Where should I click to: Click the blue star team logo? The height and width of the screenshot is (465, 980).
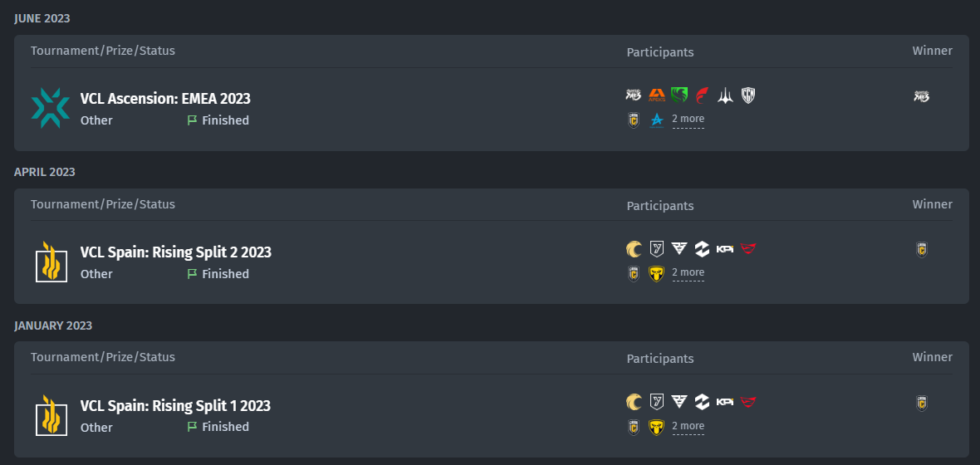656,120
